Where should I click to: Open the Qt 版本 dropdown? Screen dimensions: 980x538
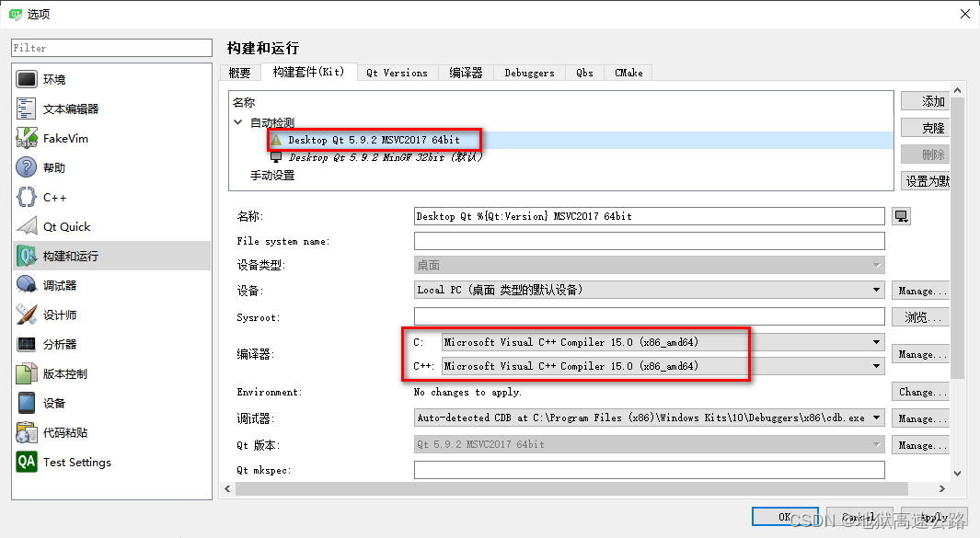pos(650,444)
